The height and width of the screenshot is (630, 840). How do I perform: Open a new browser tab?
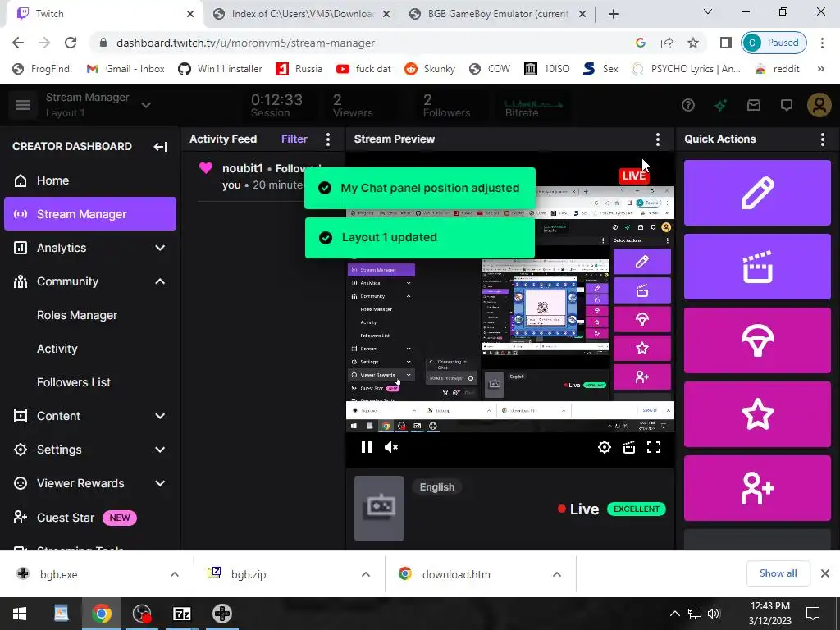point(614,14)
